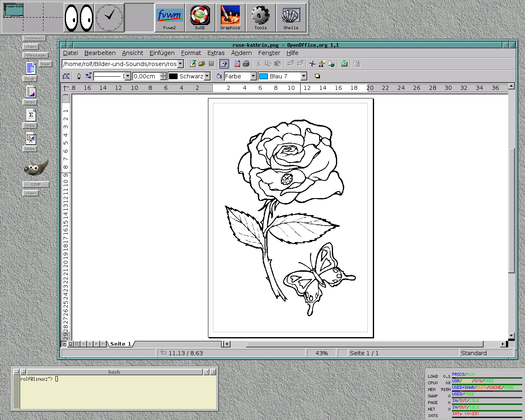
Task: Open the Navigator compass icon
Action: click(x=313, y=64)
